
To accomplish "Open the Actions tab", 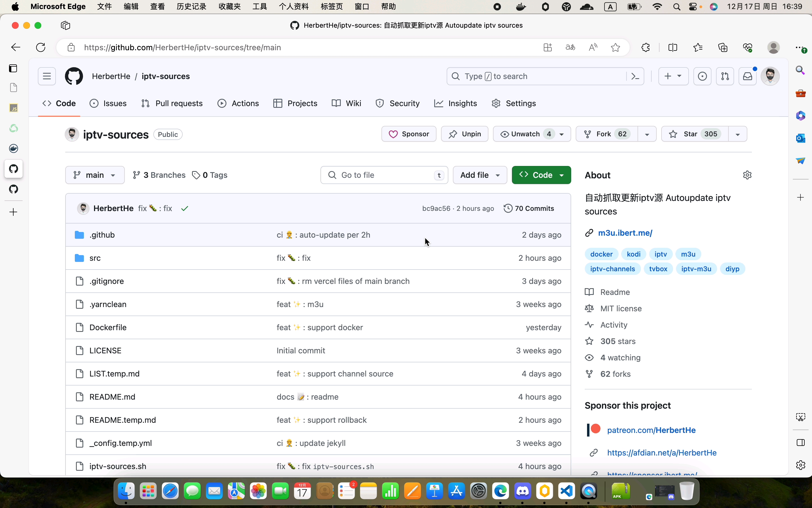I will (238, 104).
